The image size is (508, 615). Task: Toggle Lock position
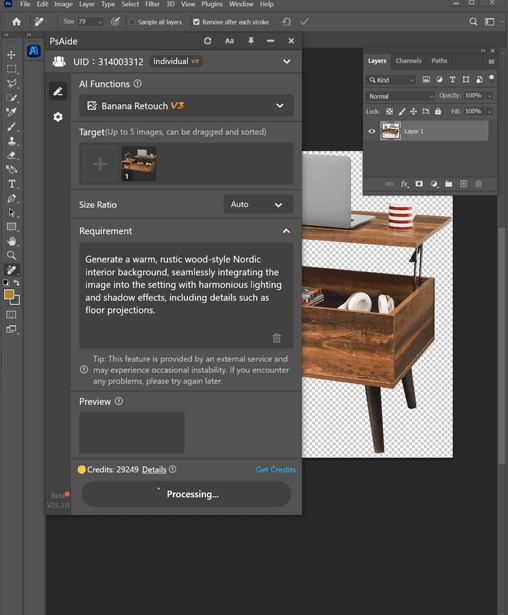(x=413, y=112)
